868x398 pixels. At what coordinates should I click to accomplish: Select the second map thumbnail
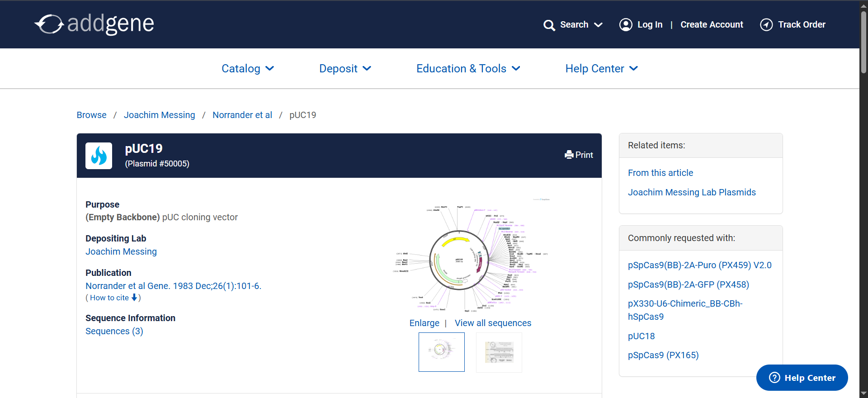[499, 352]
